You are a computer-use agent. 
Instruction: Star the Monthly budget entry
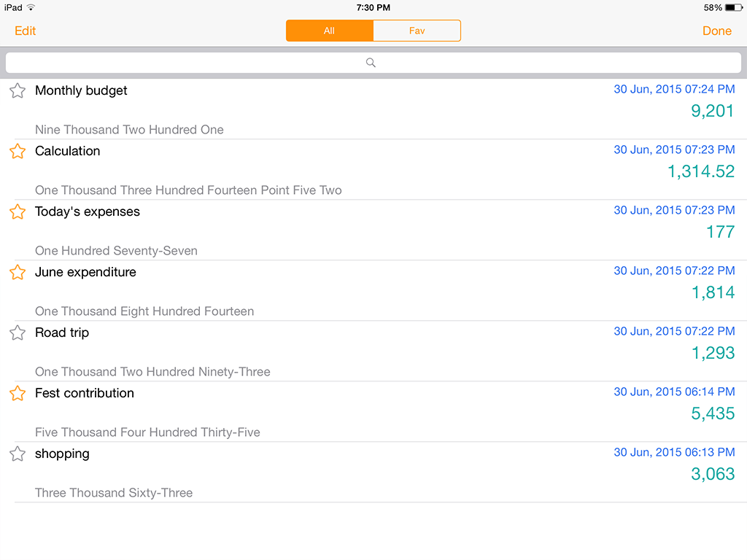[18, 91]
